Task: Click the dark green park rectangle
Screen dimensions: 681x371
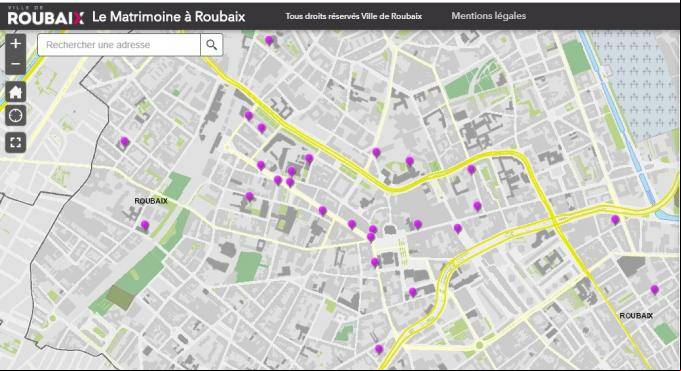Action: coord(121,298)
